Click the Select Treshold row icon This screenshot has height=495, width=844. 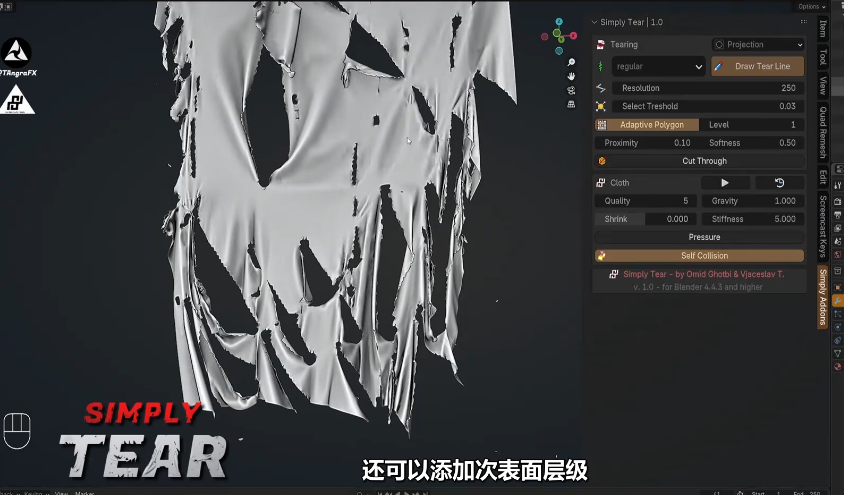tap(601, 107)
